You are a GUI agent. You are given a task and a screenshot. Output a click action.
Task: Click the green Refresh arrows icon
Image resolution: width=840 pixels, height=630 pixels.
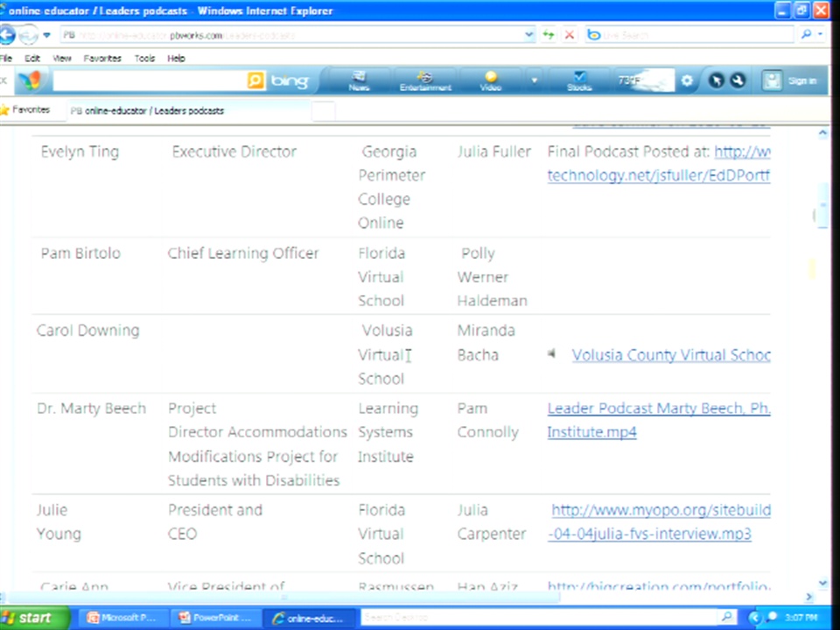tap(549, 35)
